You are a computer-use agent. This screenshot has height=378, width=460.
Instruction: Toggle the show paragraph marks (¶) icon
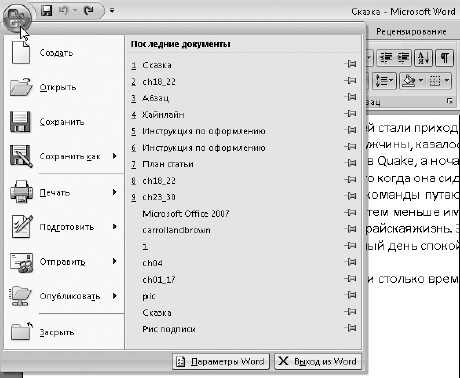tap(445, 58)
